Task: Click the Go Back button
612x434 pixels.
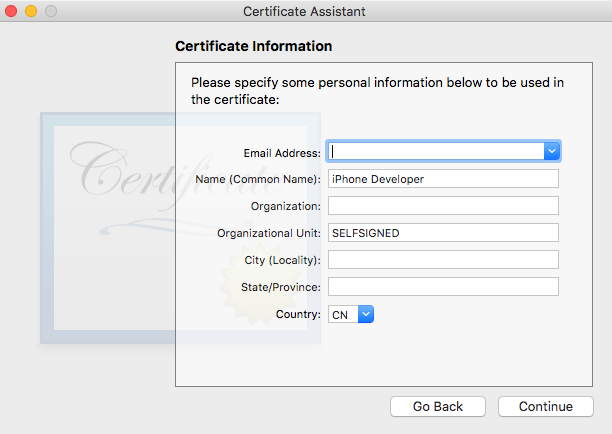Action: [x=438, y=407]
